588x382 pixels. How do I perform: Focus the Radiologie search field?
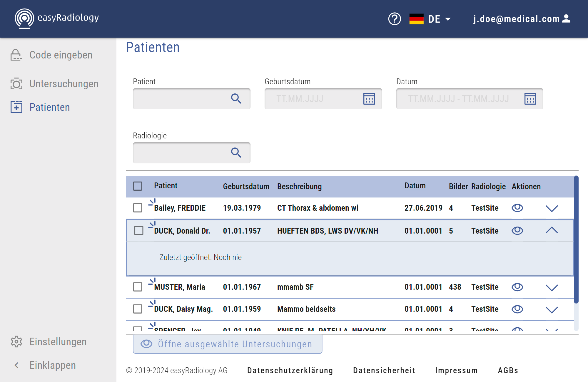(192, 153)
